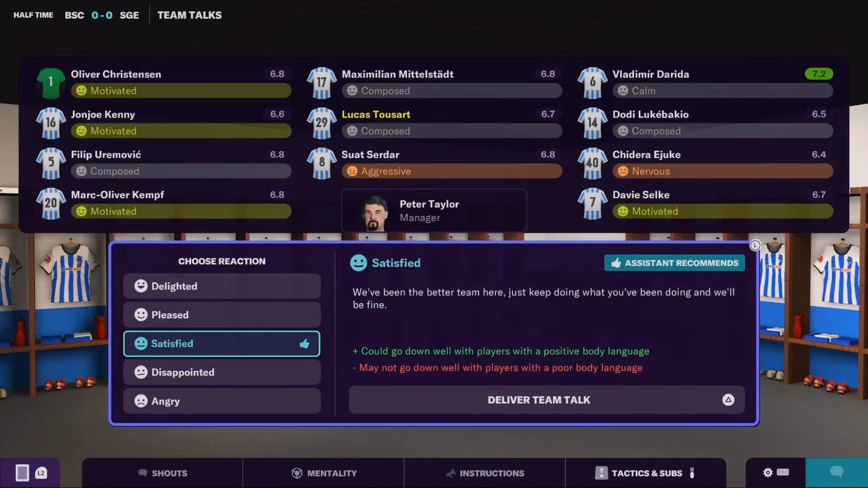Click the Assistant Recommends badge
The width and height of the screenshot is (868, 488).
[674, 263]
